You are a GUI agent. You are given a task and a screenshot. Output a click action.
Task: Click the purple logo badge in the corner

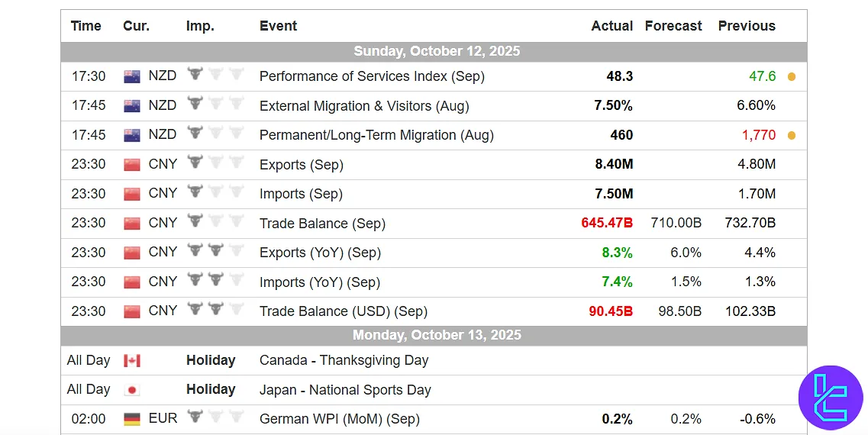pyautogui.click(x=830, y=397)
